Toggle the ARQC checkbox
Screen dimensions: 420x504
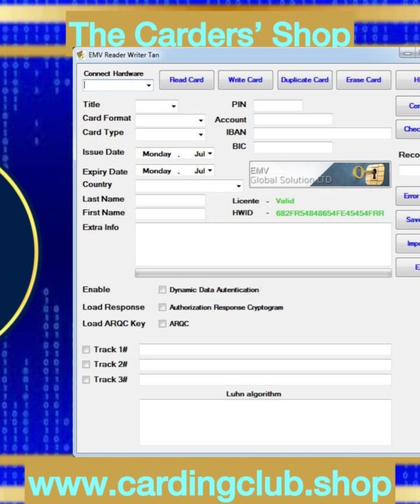pos(162,323)
